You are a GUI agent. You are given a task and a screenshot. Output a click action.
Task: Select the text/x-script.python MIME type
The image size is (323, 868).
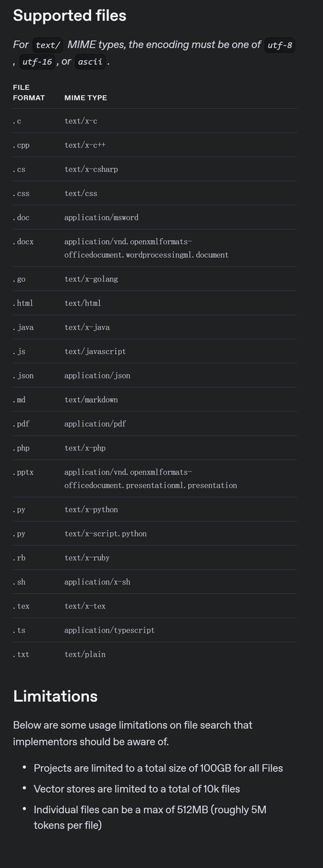tap(105, 534)
